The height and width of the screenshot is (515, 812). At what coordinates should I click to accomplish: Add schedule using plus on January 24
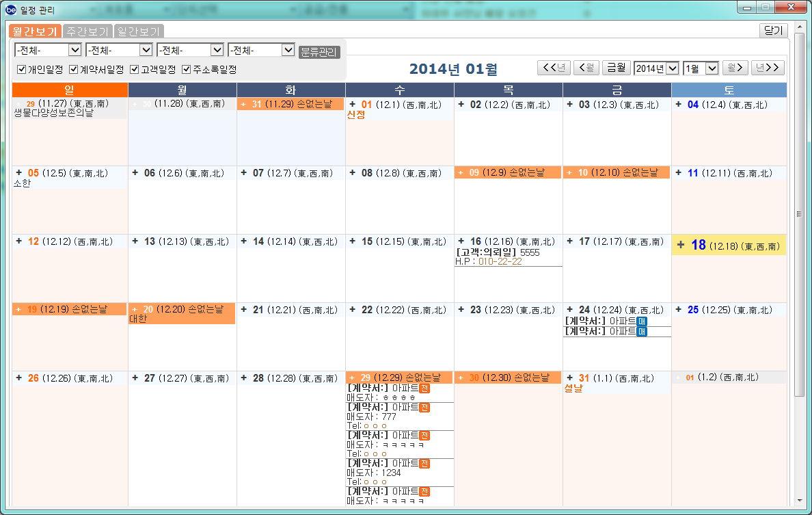569,310
